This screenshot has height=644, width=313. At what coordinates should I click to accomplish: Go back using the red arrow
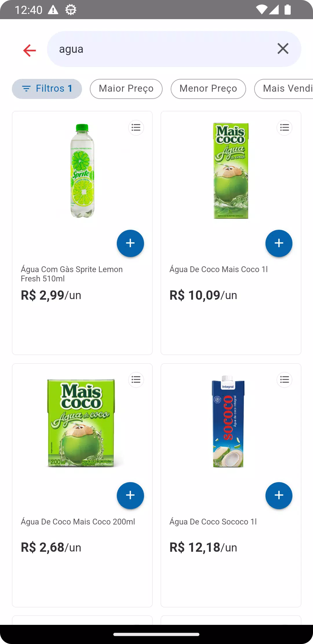tap(30, 50)
